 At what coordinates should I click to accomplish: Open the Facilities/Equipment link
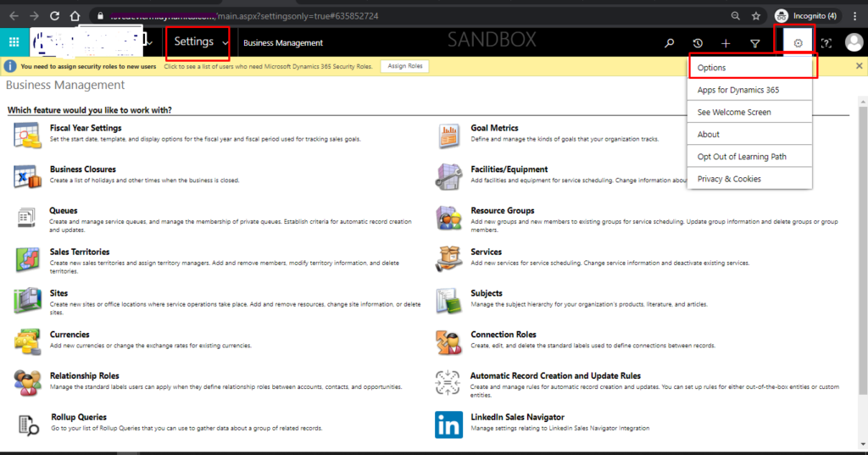[x=509, y=169]
